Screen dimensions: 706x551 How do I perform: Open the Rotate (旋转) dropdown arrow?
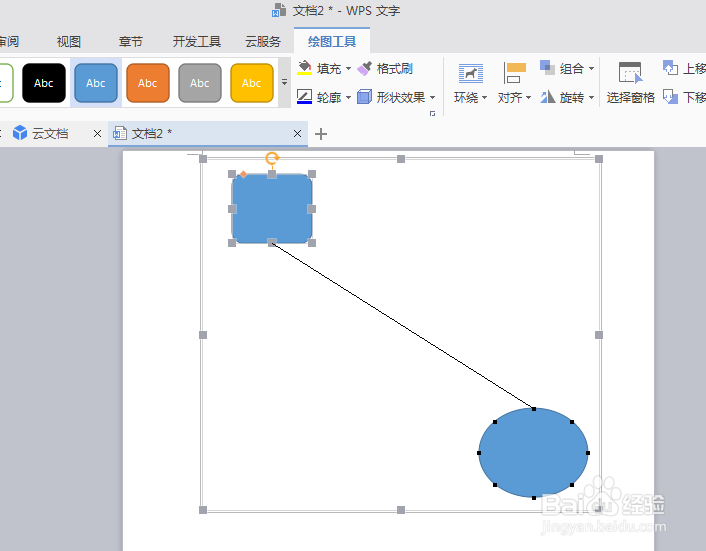591,97
